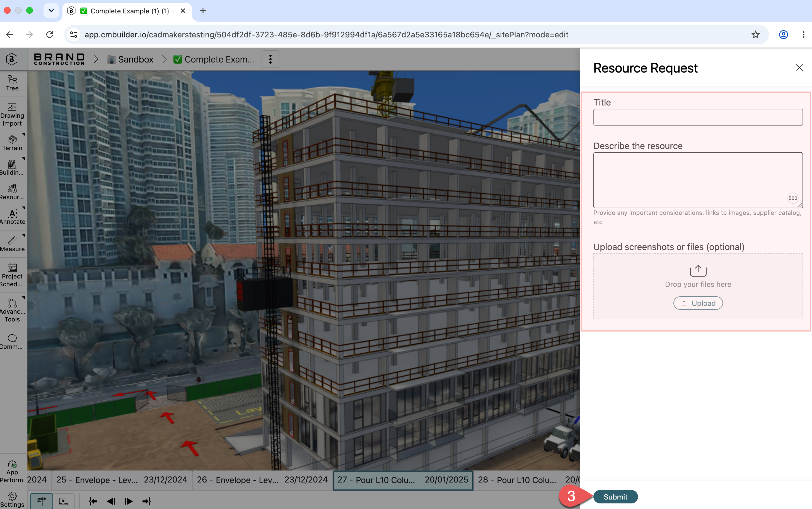Select the Measure tool
The height and width of the screenshot is (509, 812).
12,244
